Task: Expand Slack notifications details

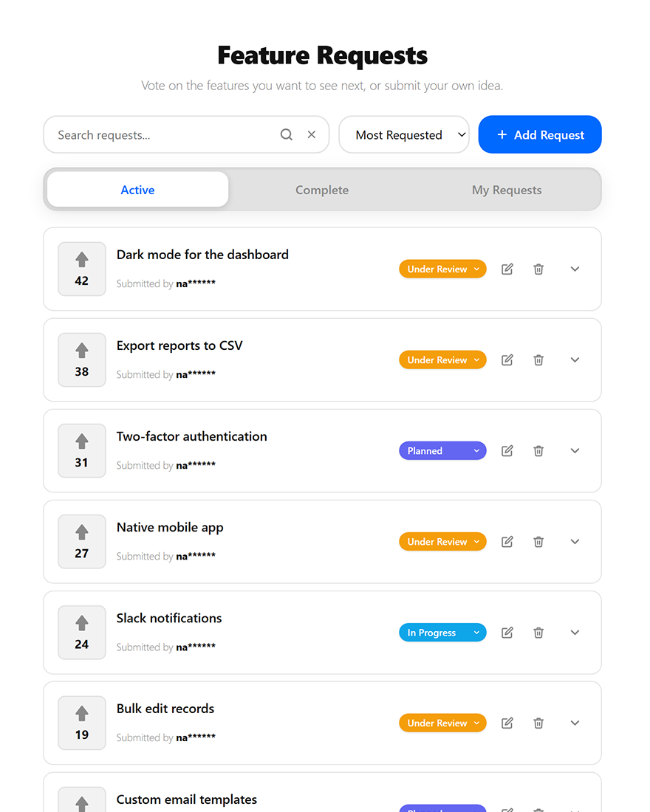Action: pos(575,633)
